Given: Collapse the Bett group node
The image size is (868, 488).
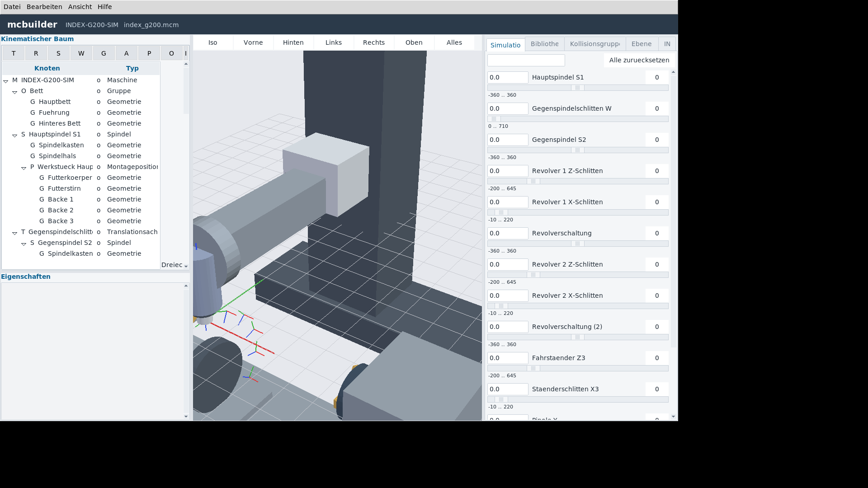Looking at the screenshot, I should click(x=15, y=92).
